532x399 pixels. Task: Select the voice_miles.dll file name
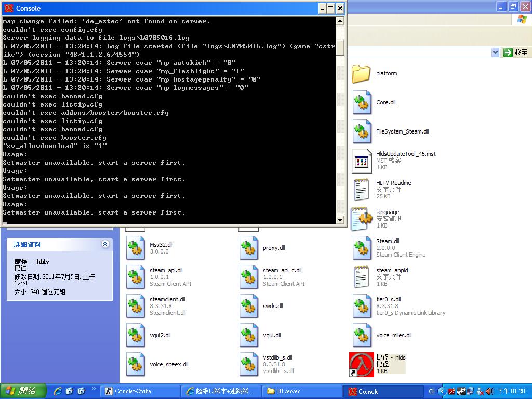click(x=394, y=335)
